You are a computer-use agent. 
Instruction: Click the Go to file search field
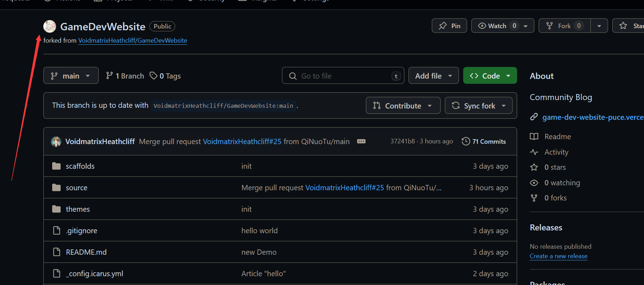343,75
